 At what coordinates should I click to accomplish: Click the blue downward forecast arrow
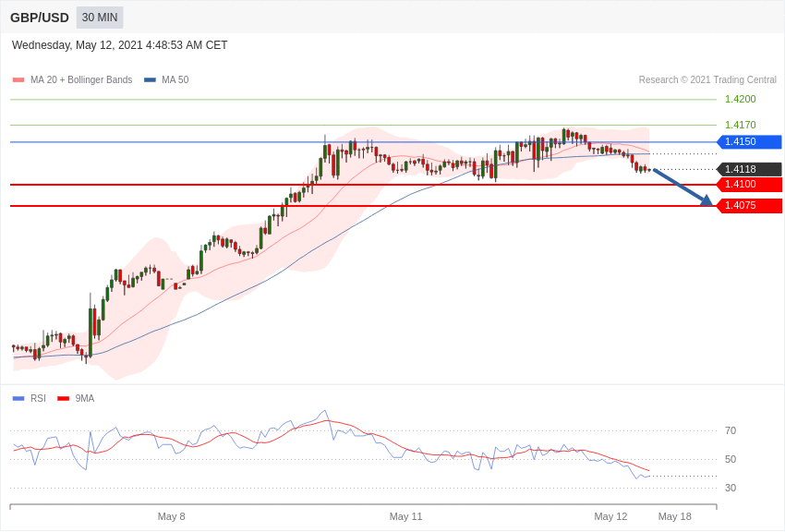pos(682,187)
